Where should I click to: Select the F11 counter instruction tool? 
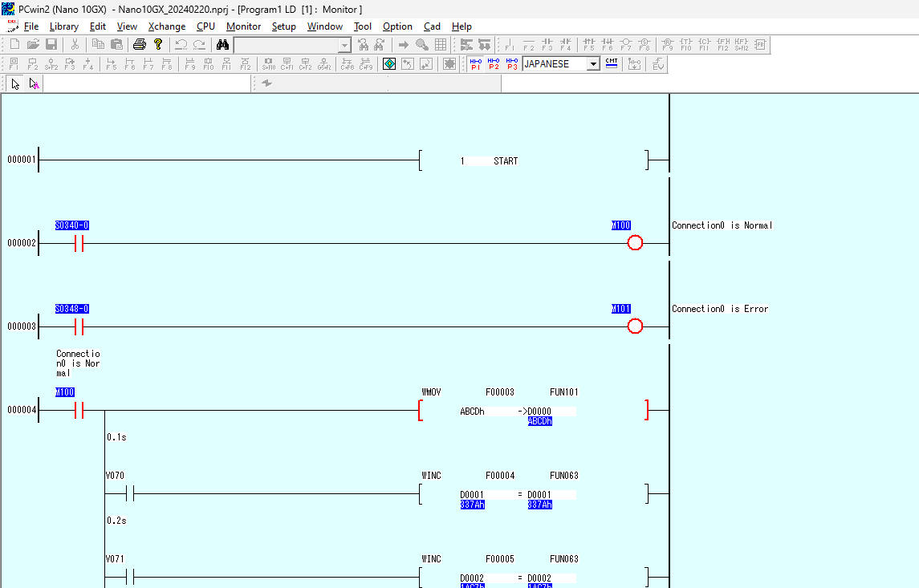click(704, 44)
